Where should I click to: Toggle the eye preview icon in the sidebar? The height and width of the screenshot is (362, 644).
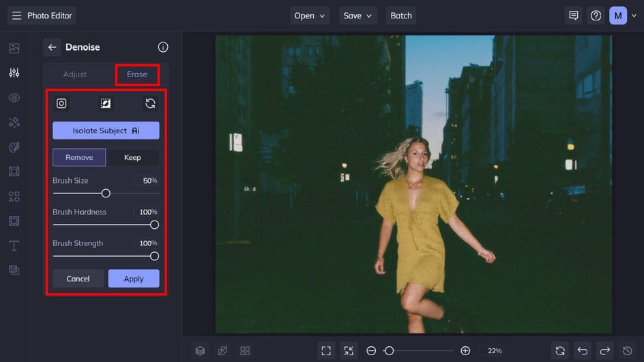tap(14, 98)
